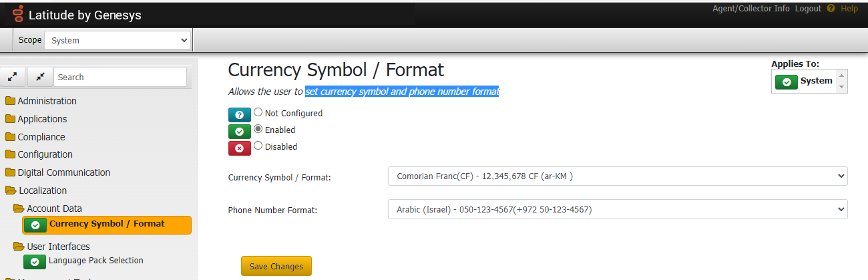
Task: Click the Agent/Collector Info link
Action: 750,9
